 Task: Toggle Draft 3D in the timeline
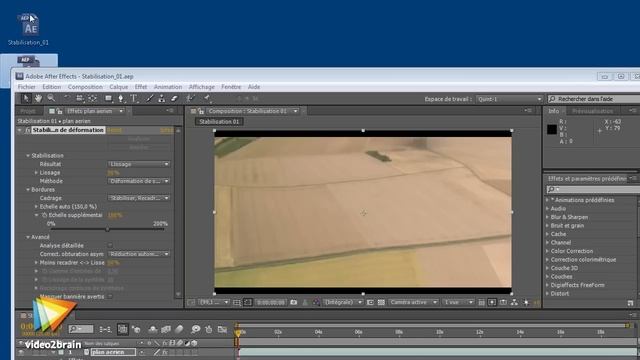(136, 329)
